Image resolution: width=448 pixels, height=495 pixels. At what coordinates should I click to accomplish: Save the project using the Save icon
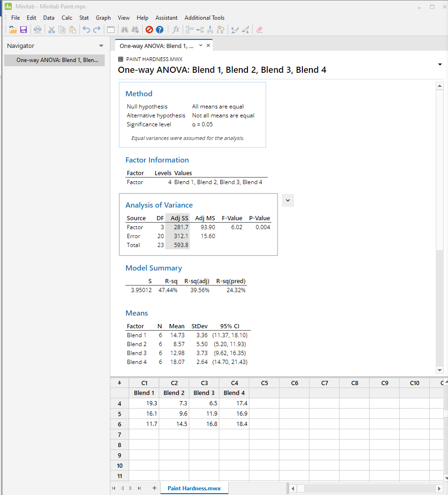[23, 30]
